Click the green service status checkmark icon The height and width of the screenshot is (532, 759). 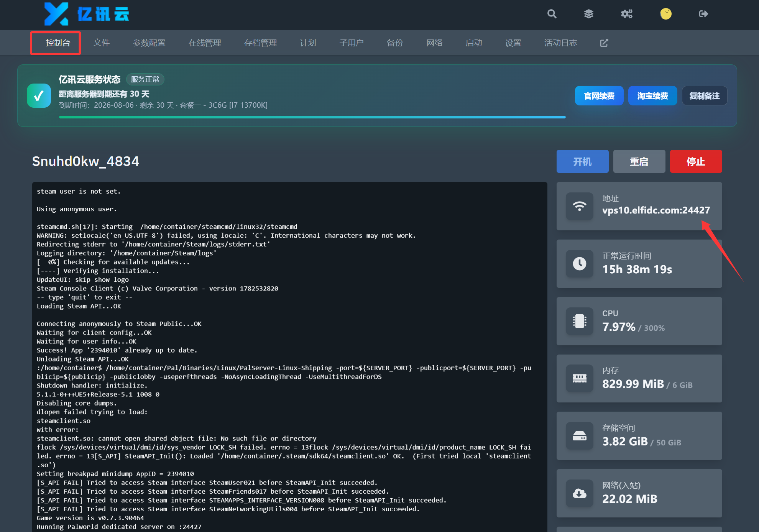pyautogui.click(x=39, y=96)
